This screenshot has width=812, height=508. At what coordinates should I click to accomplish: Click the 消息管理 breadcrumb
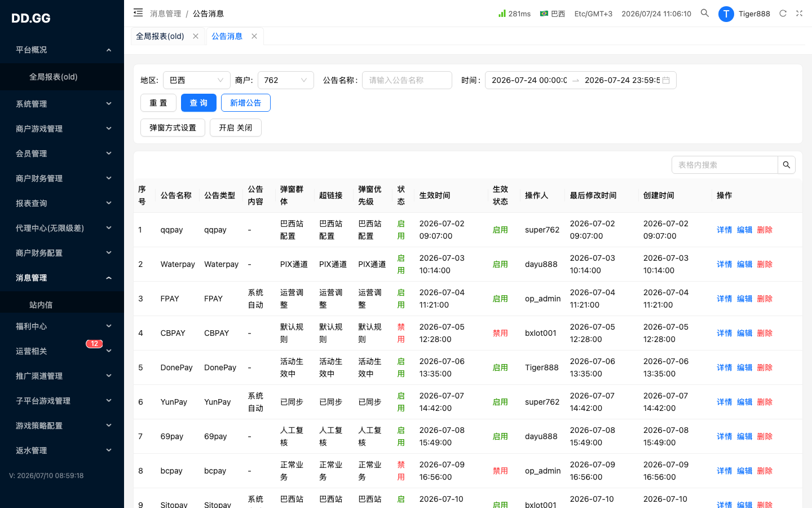[x=166, y=14]
